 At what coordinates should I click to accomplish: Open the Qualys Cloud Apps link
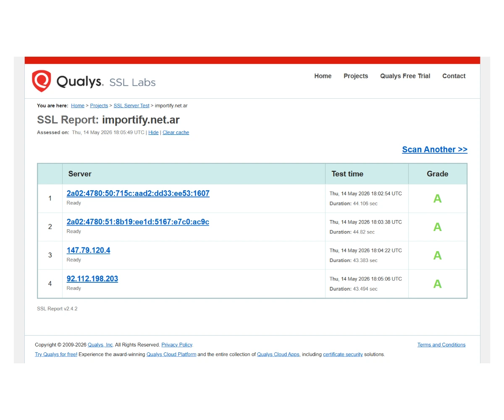[278, 354]
